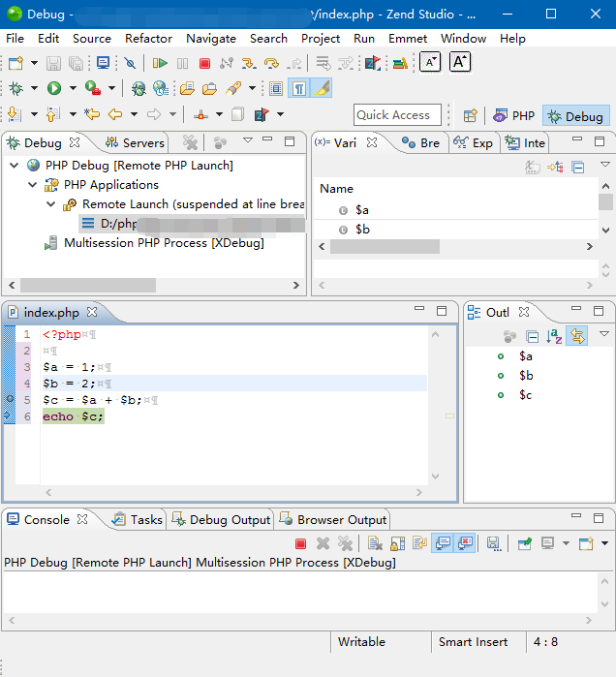The height and width of the screenshot is (677, 616).
Task: Click the New file wizard icon
Action: tap(15, 64)
